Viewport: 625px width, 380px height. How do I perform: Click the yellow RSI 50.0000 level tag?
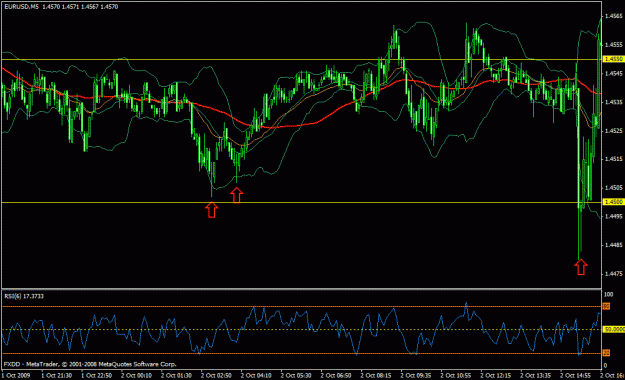pyautogui.click(x=614, y=329)
